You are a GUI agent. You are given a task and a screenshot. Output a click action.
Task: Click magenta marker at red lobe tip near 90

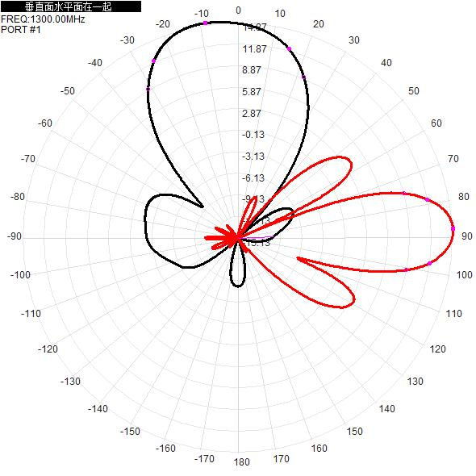453,228
